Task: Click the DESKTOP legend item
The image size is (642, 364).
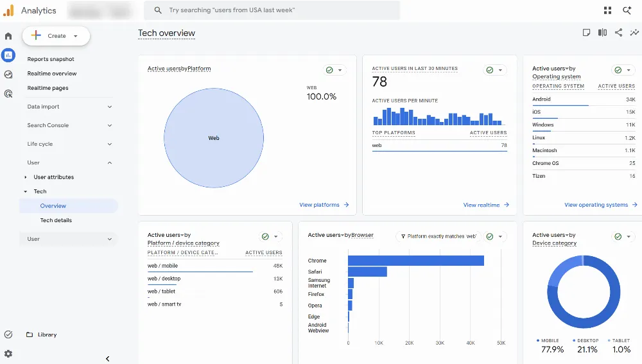Action: pyautogui.click(x=586, y=341)
